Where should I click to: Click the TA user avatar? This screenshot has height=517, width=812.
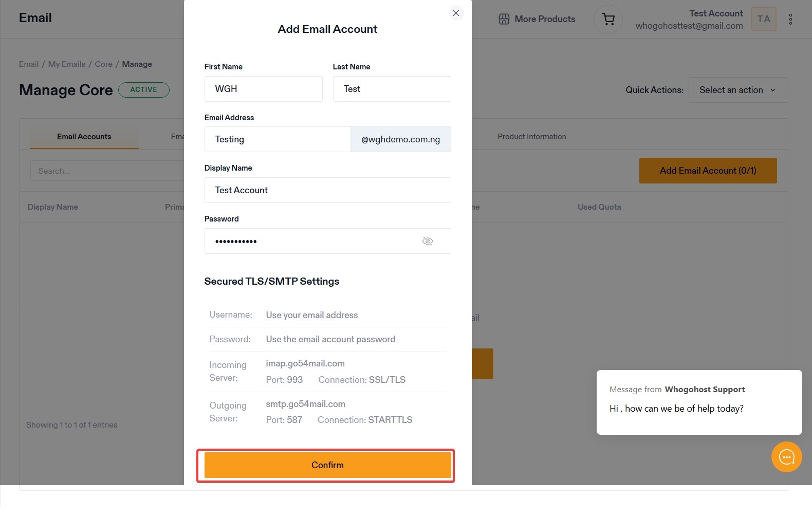[763, 19]
